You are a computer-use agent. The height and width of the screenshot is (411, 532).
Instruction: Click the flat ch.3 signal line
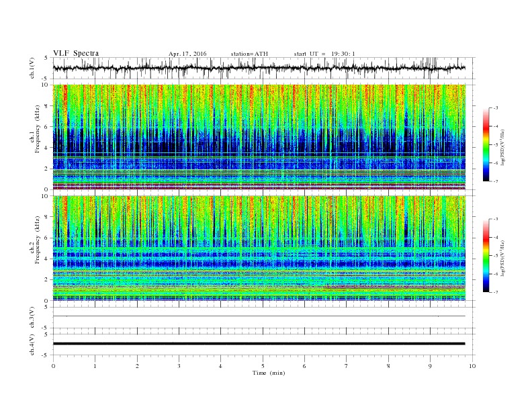[x=259, y=316]
